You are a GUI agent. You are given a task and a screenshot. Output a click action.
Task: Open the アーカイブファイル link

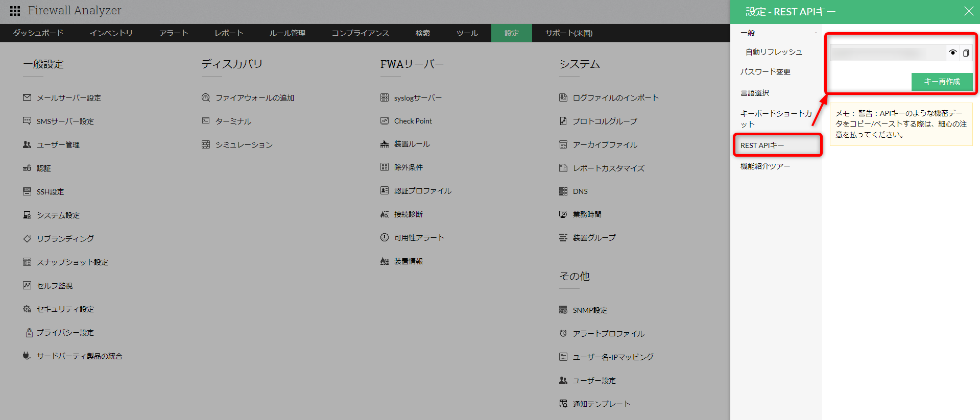pos(605,144)
